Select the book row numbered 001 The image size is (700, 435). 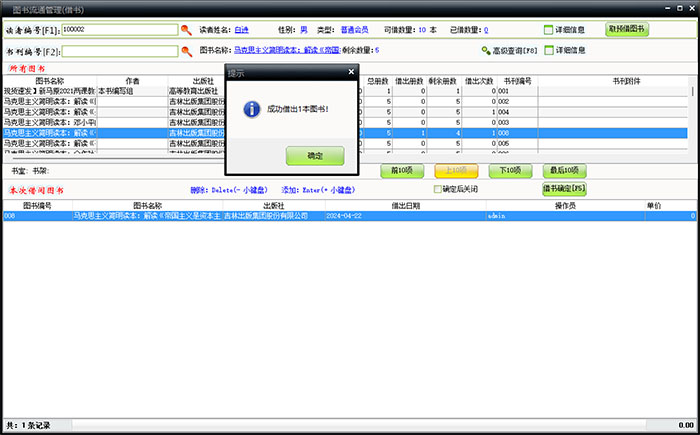[346, 91]
